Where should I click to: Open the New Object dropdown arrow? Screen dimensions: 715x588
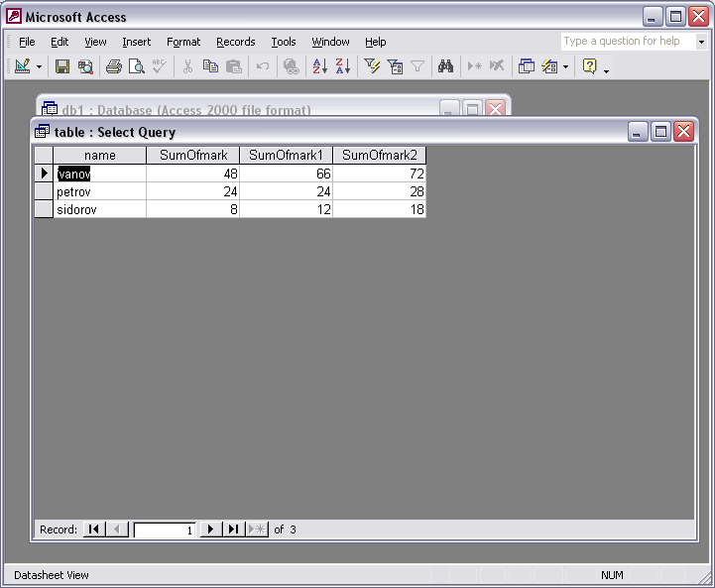pos(565,66)
